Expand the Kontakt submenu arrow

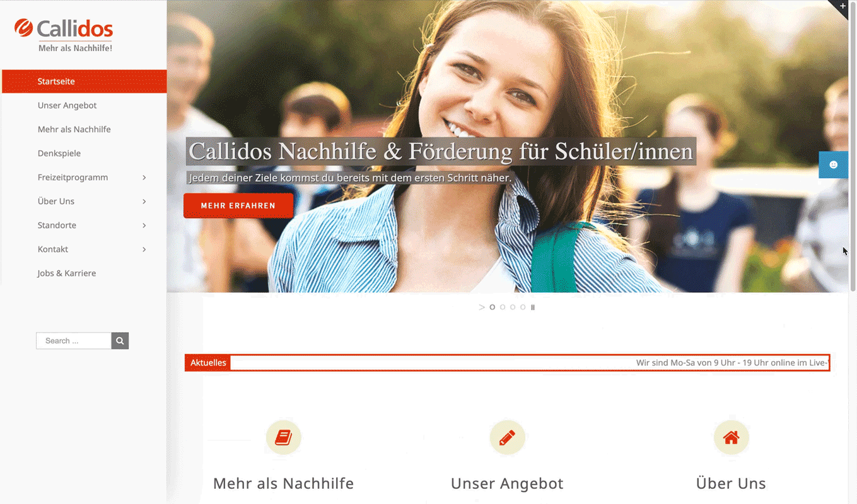click(x=144, y=249)
